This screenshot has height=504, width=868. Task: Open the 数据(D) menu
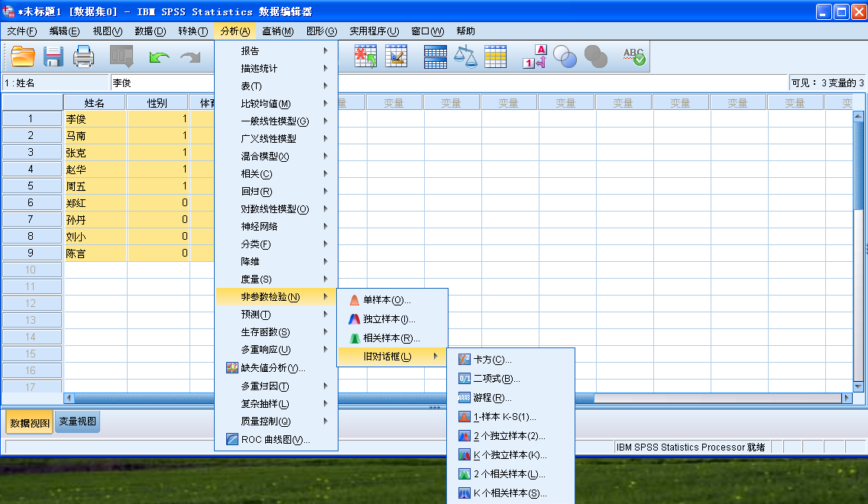150,31
